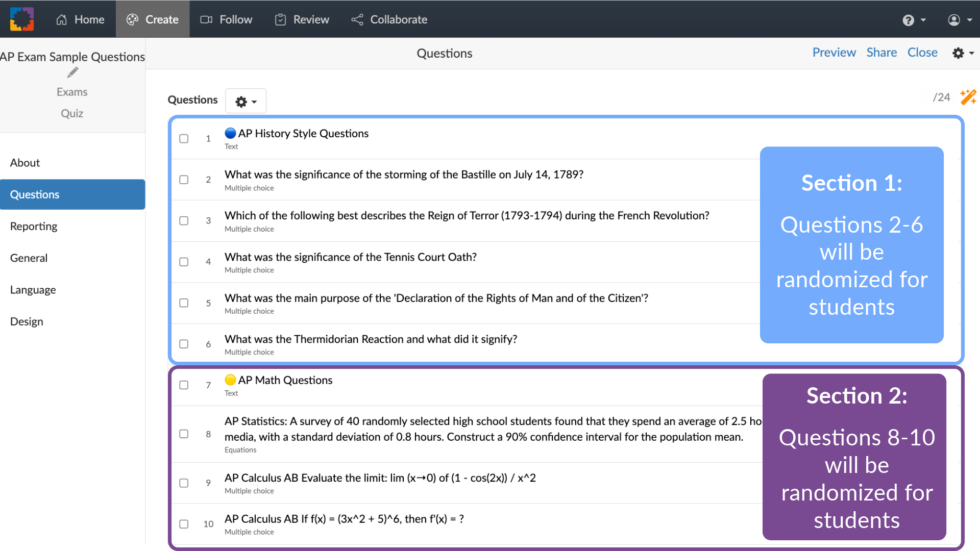Select the AP Math Questions section checkbox
The width and height of the screenshot is (980, 551).
click(x=184, y=385)
